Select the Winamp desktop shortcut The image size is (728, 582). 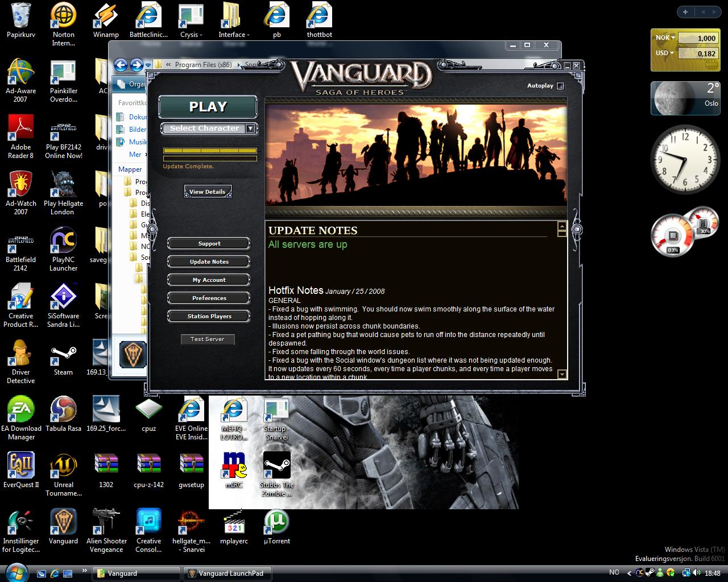coord(106,21)
